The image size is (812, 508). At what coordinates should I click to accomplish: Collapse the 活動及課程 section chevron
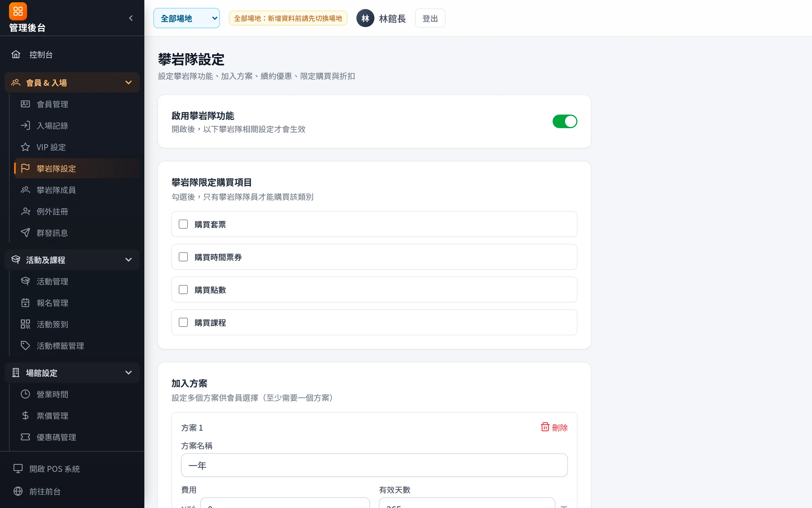(129, 260)
